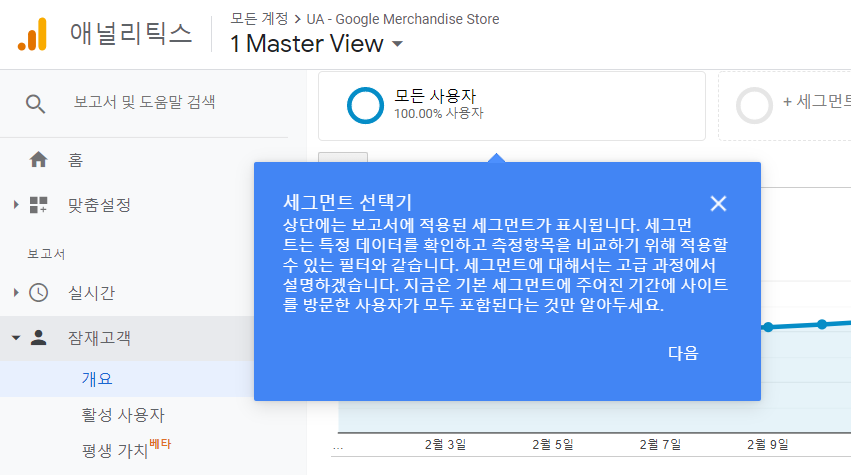
Task: Click the 모든 계정 breadcrumb link
Action: [259, 19]
